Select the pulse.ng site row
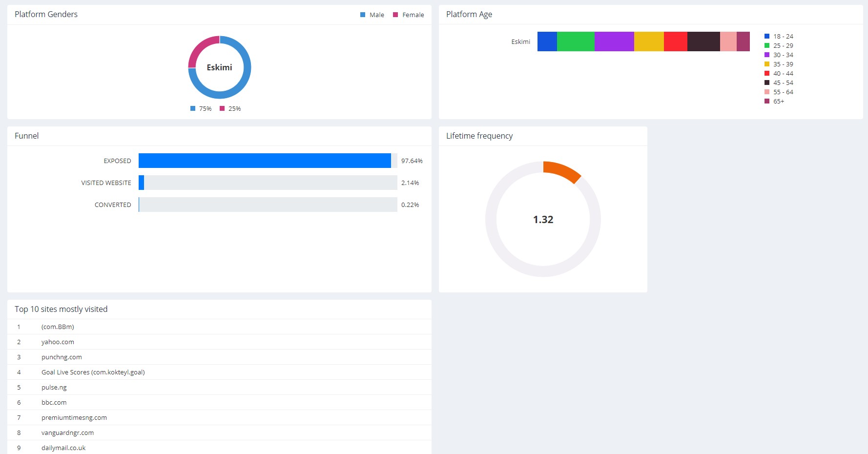The height and width of the screenshot is (454, 868). pos(219,387)
